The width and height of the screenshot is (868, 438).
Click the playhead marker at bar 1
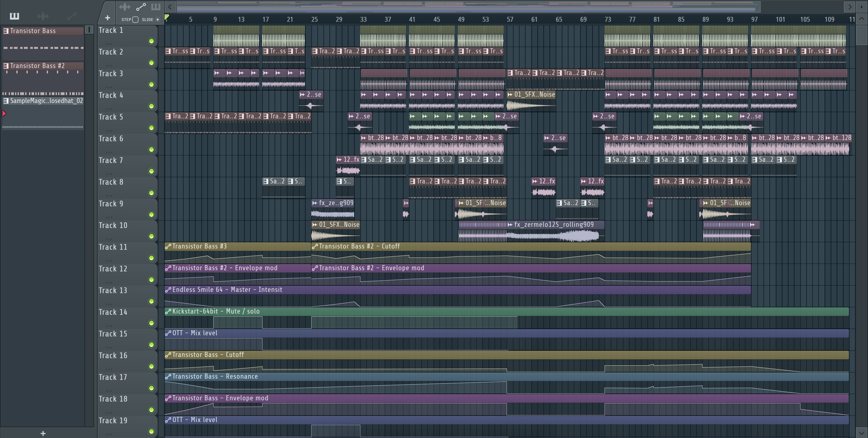coord(166,17)
